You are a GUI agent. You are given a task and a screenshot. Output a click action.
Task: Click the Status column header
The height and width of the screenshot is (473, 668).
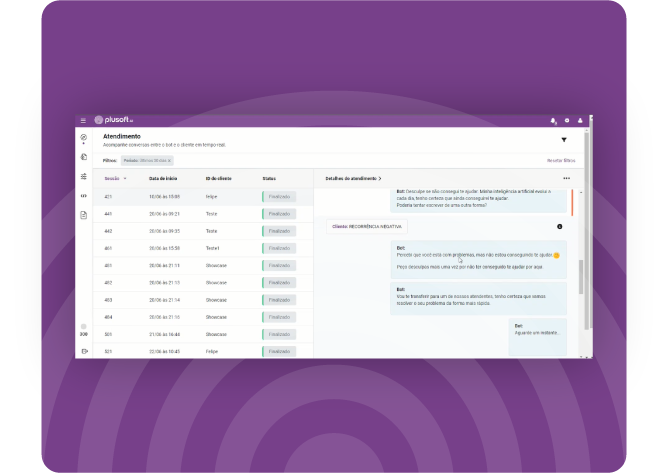coord(269,179)
